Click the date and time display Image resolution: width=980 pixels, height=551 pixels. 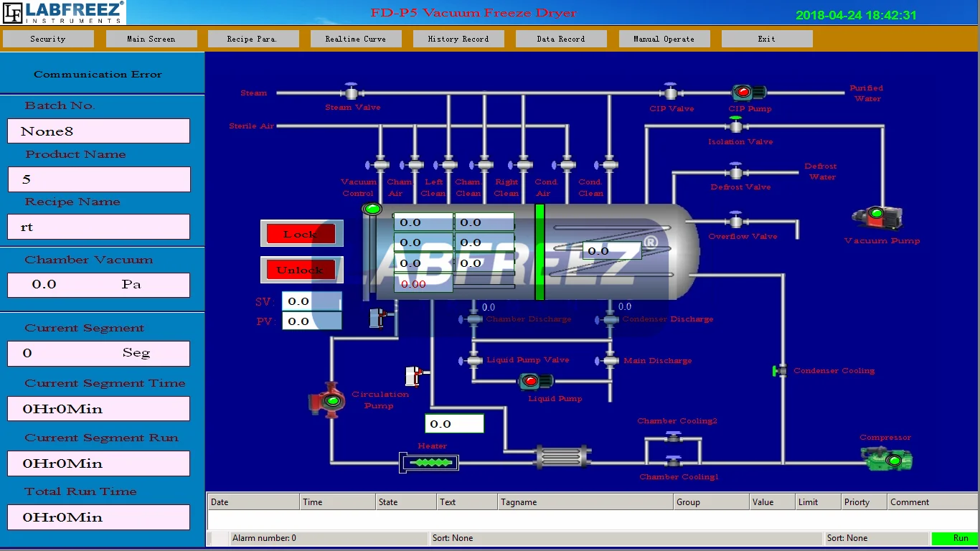click(x=857, y=15)
